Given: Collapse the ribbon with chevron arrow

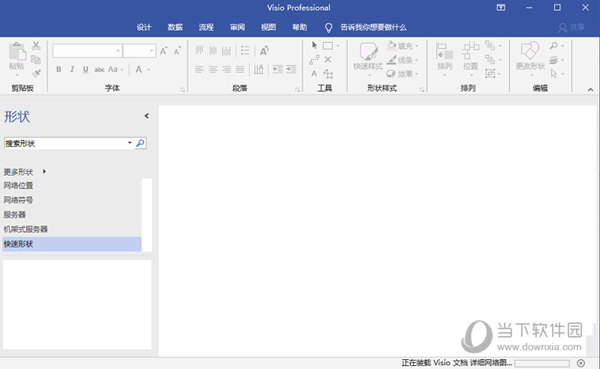Looking at the screenshot, I should pos(590,90).
